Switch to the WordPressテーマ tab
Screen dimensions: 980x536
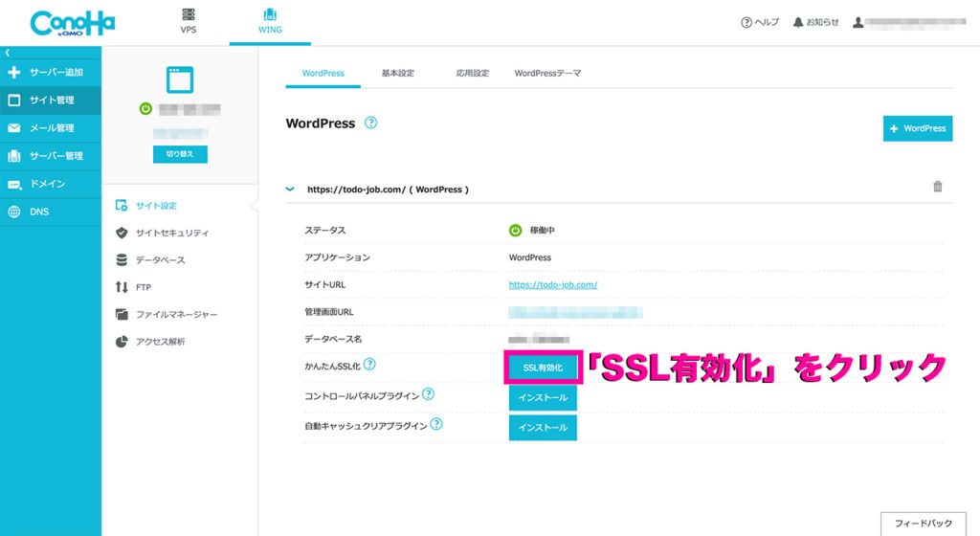coord(547,74)
